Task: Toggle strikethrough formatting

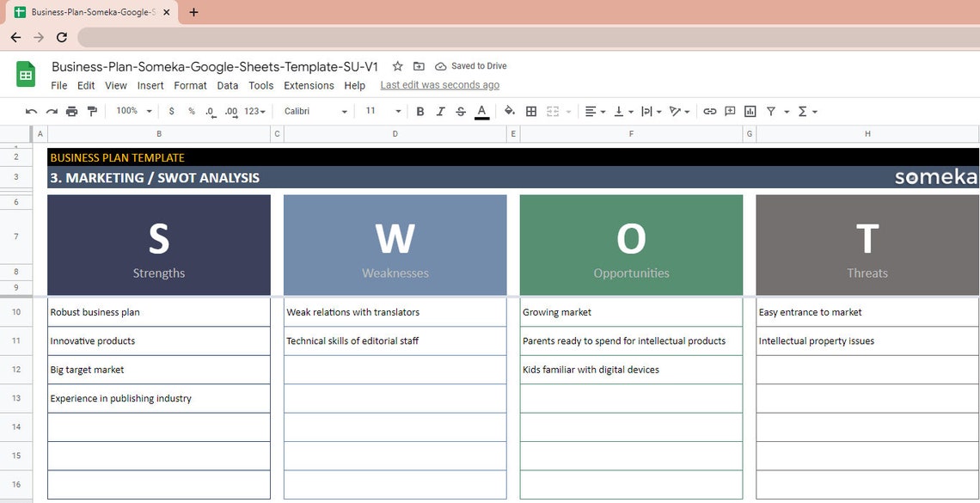Action: 460,111
